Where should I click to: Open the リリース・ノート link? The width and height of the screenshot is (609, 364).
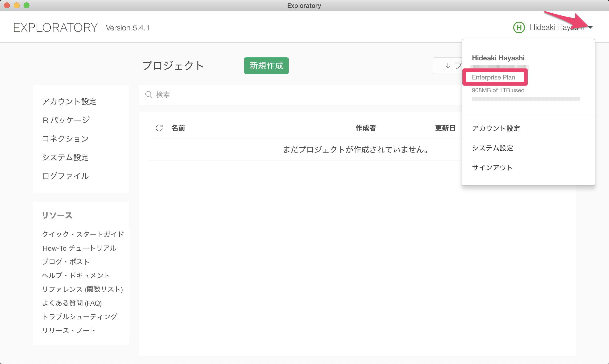click(69, 330)
